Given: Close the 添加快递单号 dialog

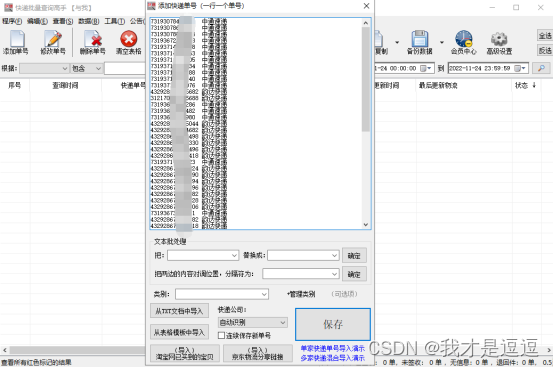Looking at the screenshot, I should coord(366,6).
